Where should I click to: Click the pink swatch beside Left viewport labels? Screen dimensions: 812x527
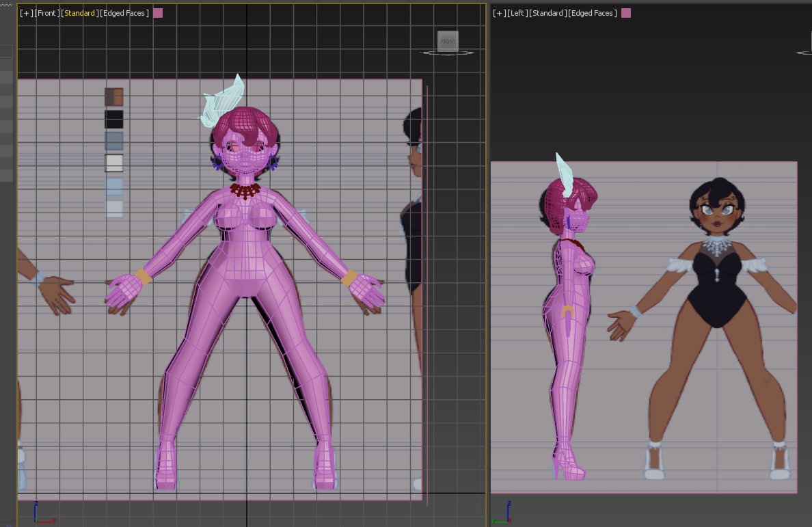point(625,12)
